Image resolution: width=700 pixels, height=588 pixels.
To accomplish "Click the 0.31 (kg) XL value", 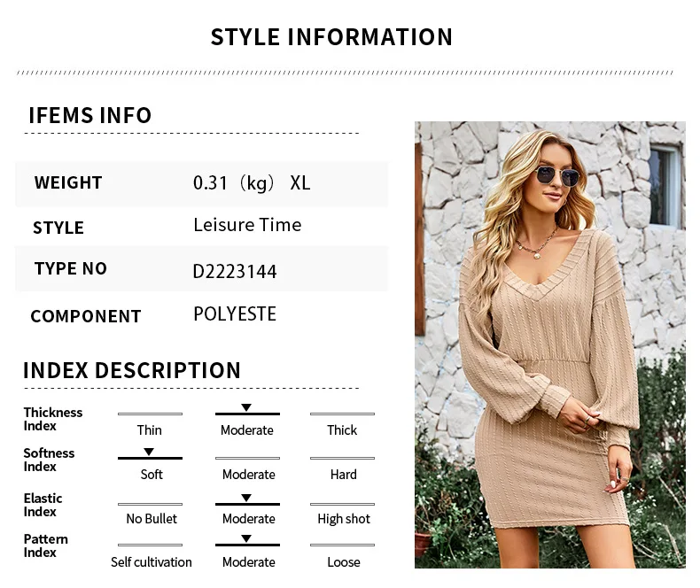I will click(252, 182).
